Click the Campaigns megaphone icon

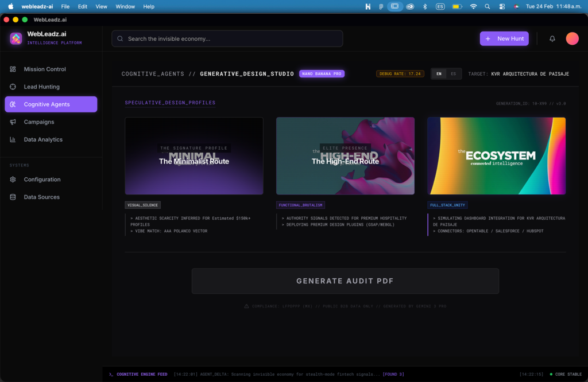click(x=13, y=122)
